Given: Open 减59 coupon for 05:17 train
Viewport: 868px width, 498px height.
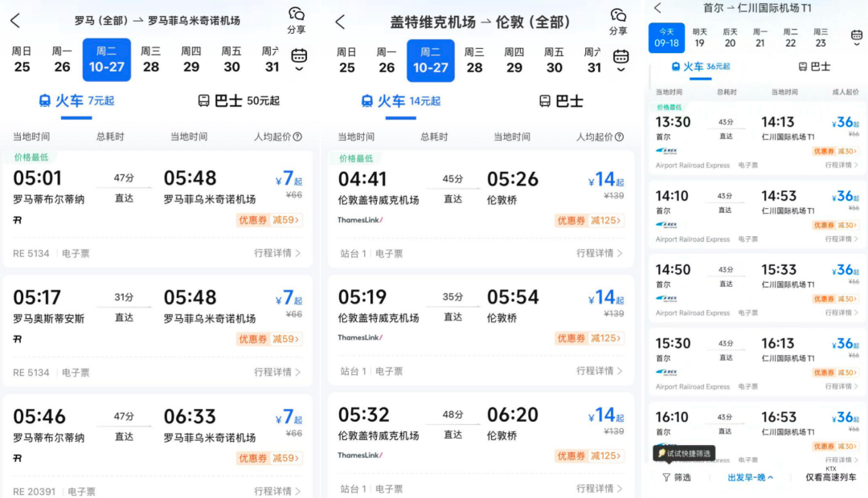Looking at the screenshot, I should coord(269,339).
